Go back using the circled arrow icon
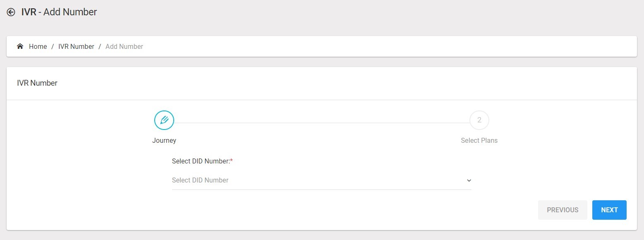 11,12
